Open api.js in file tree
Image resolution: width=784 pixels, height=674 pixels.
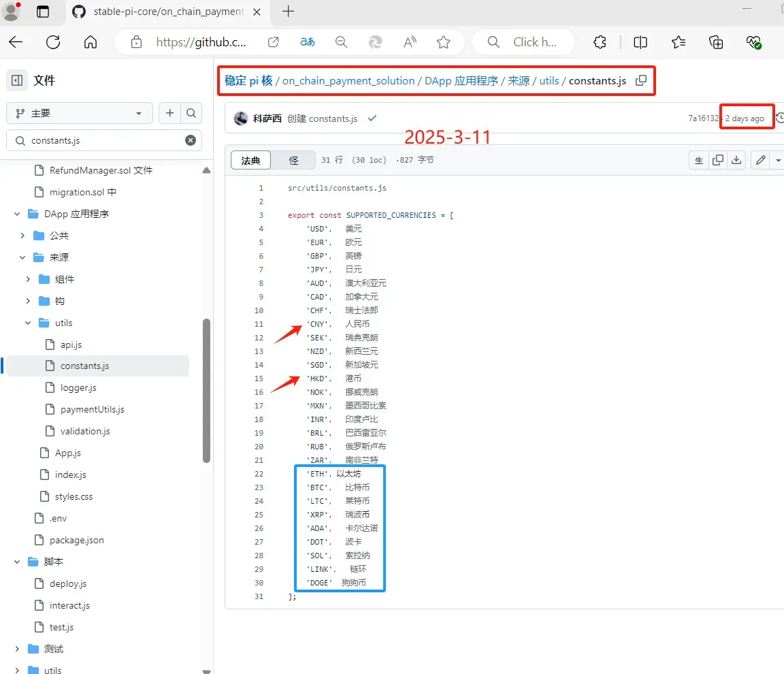(x=71, y=344)
